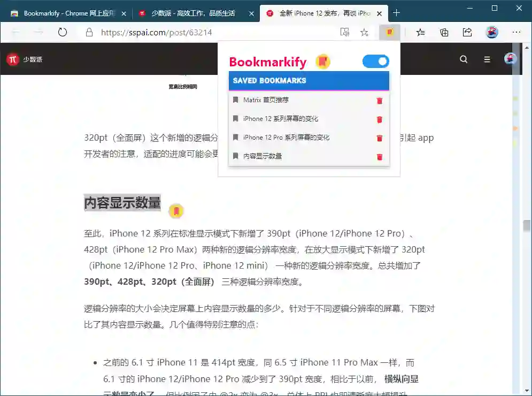
Task: Delete the 'iPhone 12 Pro 系列屏幕的变化' bookmark
Action: coord(380,138)
